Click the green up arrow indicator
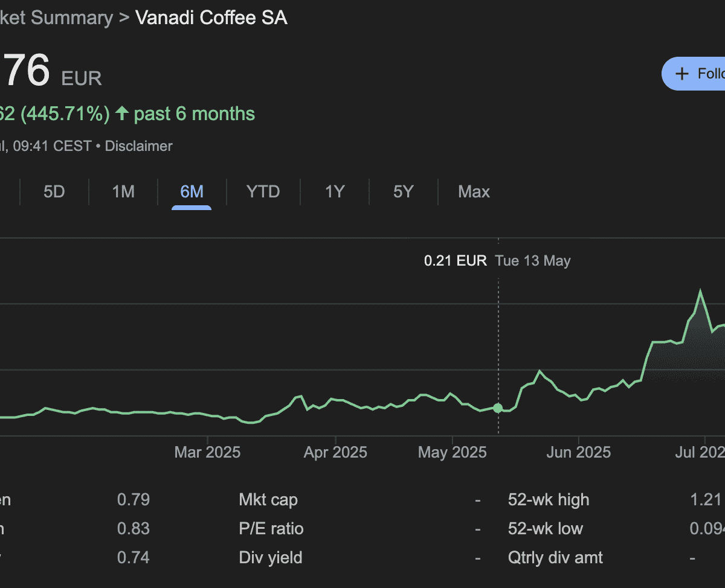Screen dimensions: 725x588 (x=122, y=113)
